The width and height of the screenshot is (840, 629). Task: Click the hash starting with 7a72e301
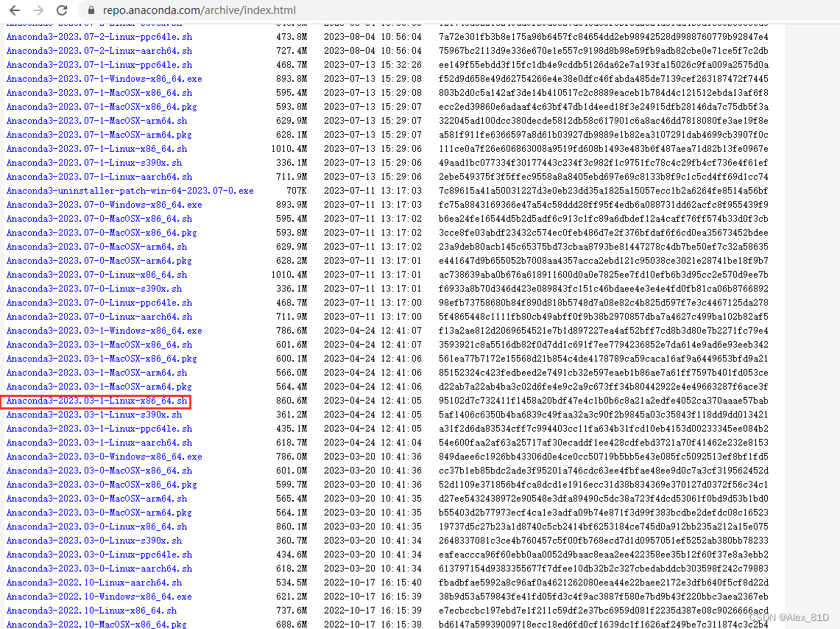tap(603, 37)
